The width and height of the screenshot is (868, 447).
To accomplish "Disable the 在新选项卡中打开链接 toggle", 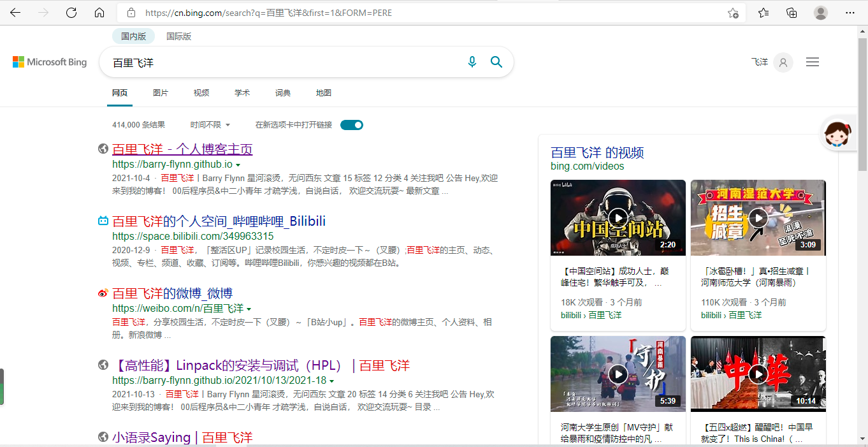I will click(351, 124).
